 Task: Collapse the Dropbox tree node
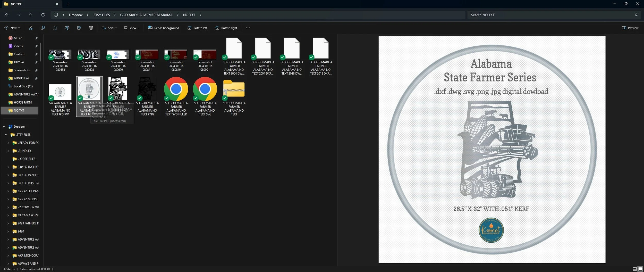4,127
